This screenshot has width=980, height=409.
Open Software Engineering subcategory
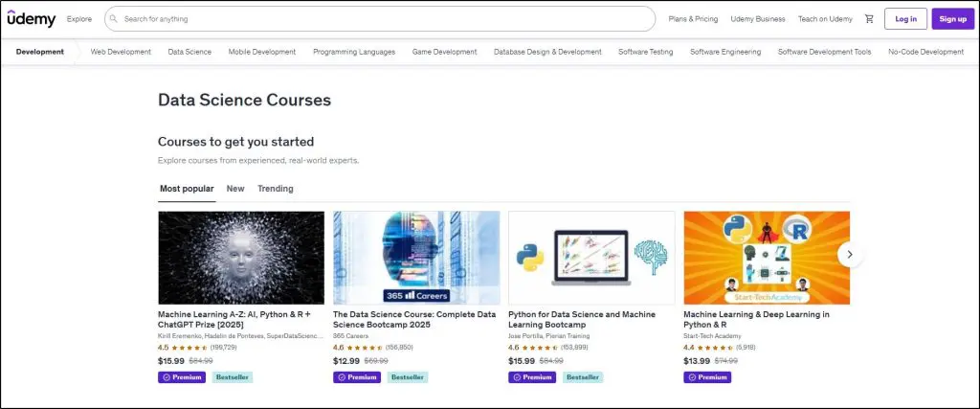(x=725, y=52)
